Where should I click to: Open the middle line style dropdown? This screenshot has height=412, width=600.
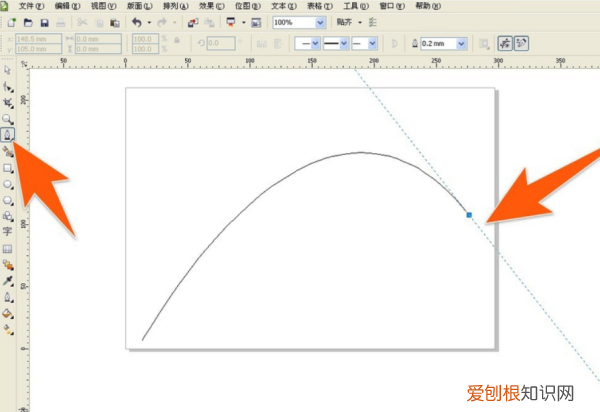coord(346,44)
